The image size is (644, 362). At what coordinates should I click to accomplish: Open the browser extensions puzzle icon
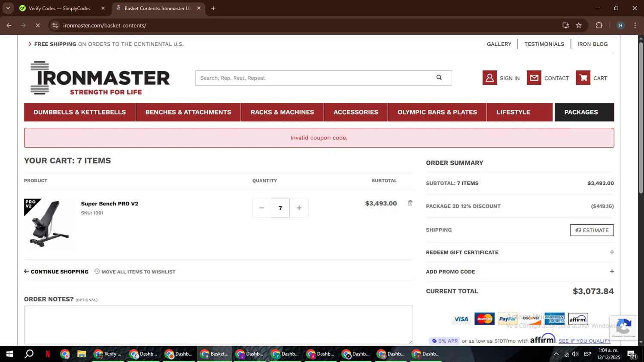point(599,26)
